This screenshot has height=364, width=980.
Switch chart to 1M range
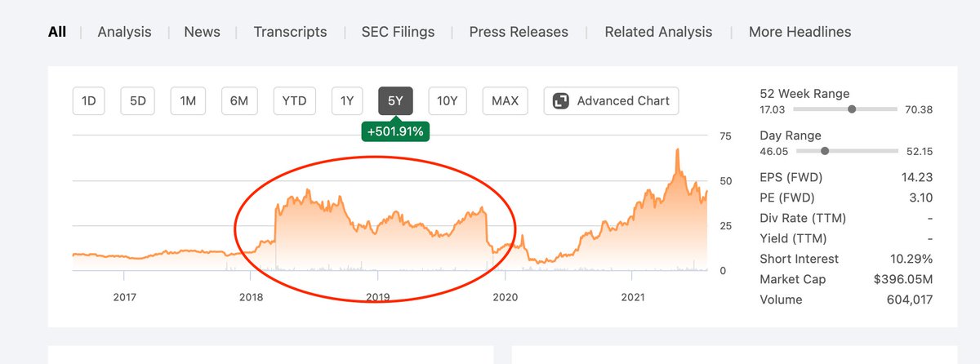[188, 101]
